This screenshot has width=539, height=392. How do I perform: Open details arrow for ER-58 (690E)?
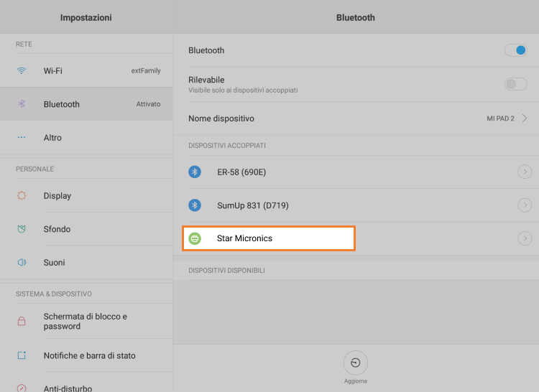[525, 172]
